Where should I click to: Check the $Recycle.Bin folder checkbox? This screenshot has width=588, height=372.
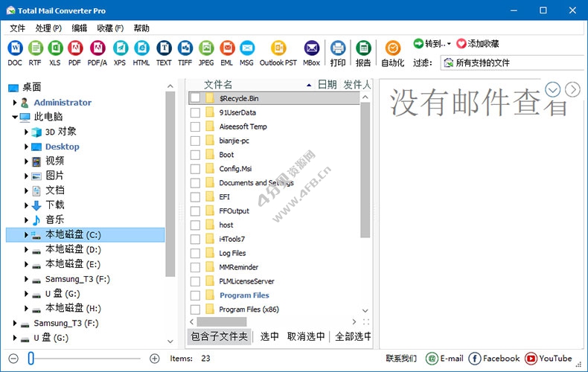[195, 98]
